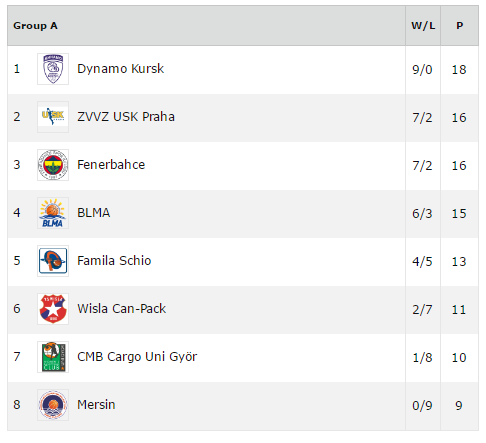Screen dimensions: 486x443
Task: Click the CMB Cargo Uni Györ logo
Action: coord(53,357)
